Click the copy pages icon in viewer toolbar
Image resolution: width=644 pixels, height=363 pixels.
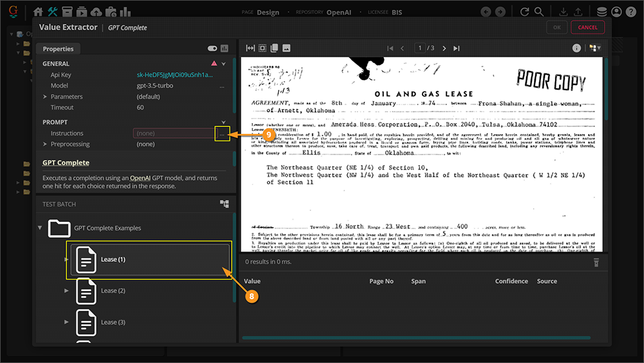point(274,48)
